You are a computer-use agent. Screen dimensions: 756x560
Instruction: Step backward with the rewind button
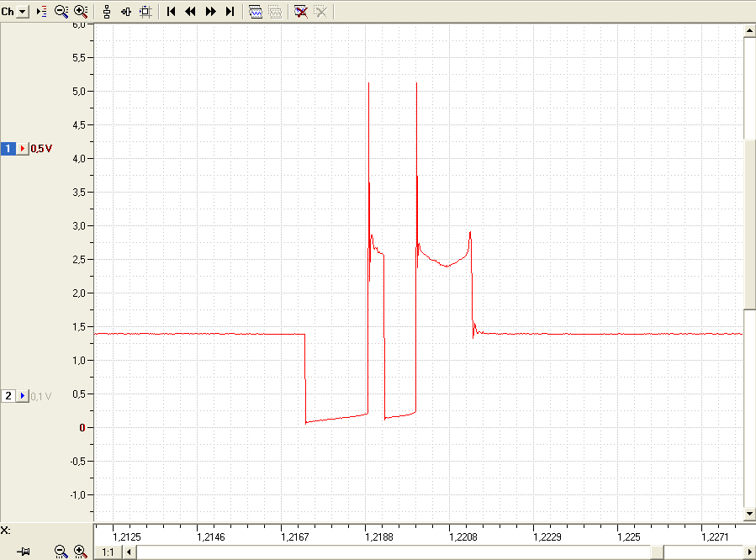tap(190, 12)
